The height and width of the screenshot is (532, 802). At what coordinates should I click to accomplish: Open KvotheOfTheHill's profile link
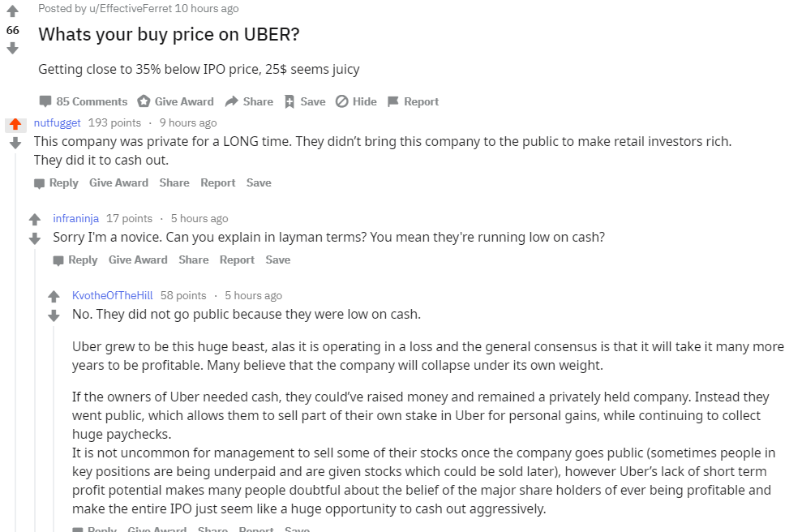point(112,295)
